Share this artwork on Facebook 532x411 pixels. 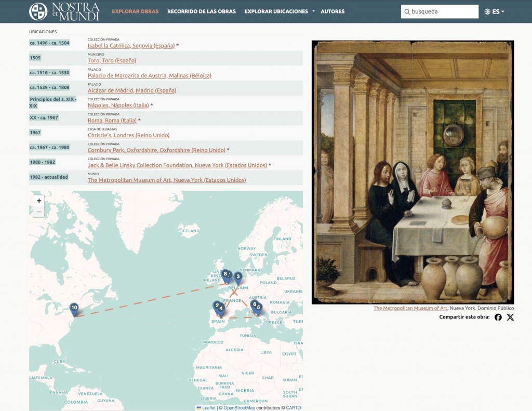[x=498, y=317]
